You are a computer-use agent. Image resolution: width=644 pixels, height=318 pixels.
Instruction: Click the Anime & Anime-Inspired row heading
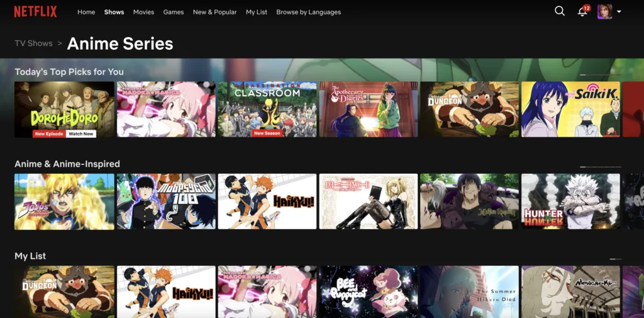tap(67, 164)
